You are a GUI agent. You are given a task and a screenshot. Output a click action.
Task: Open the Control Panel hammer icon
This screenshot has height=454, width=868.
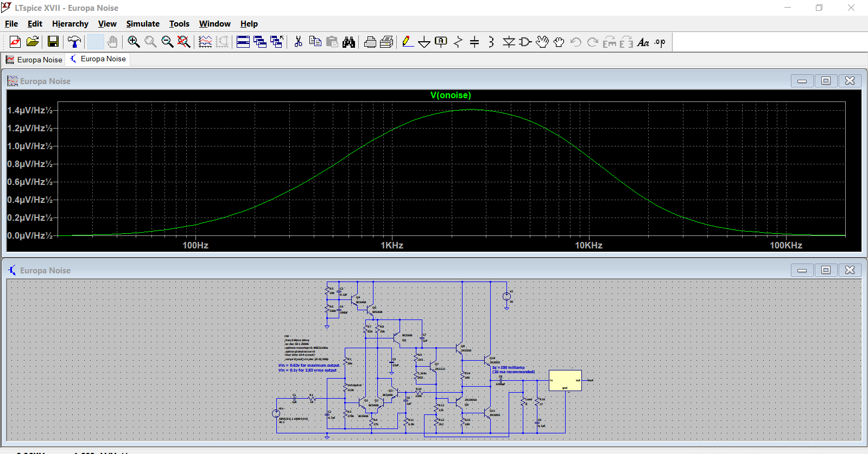coord(74,42)
